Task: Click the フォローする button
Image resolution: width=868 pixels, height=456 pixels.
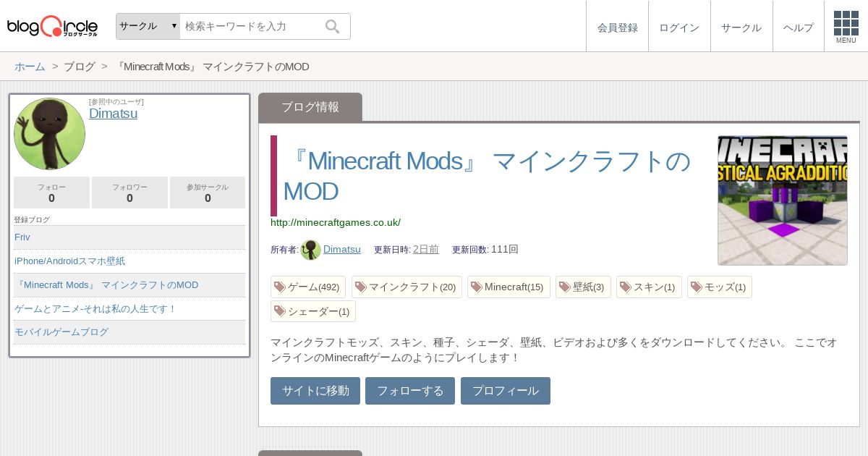Action: pos(410,391)
